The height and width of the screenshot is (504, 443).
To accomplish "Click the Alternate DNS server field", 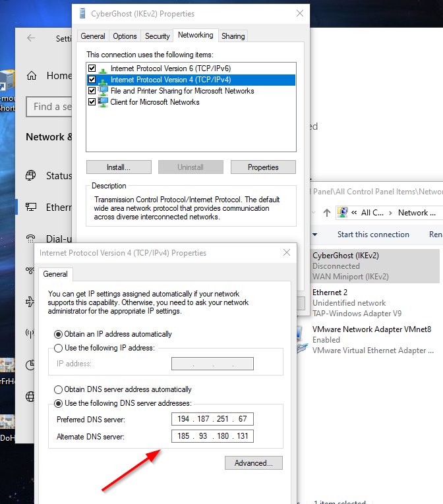I will [x=212, y=436].
